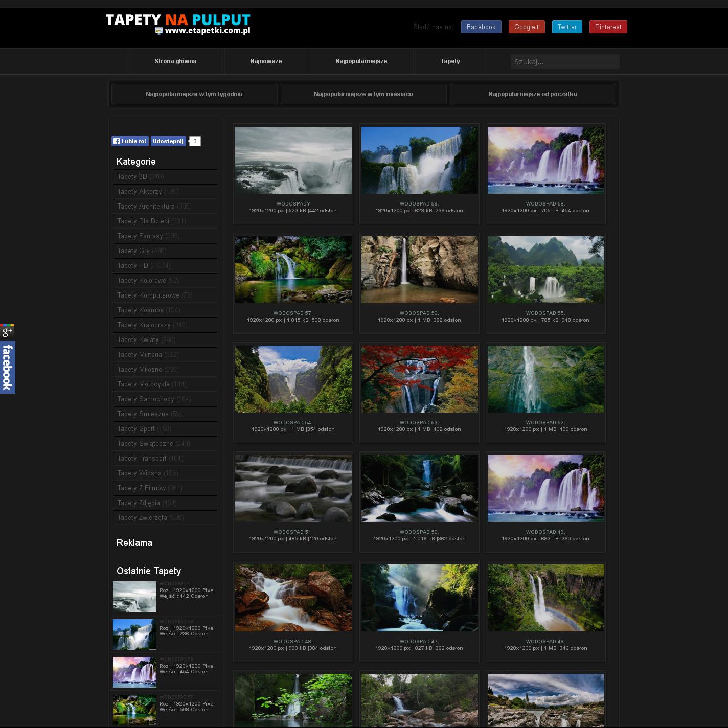Viewport: 728px width, 728px height.
Task: Open the facebook side widget tab
Action: pyautogui.click(x=7, y=367)
